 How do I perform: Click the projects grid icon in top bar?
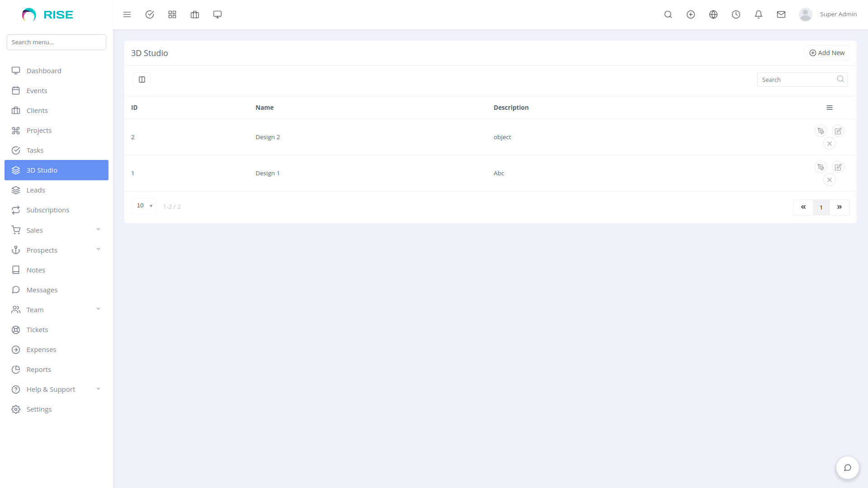pos(172,14)
